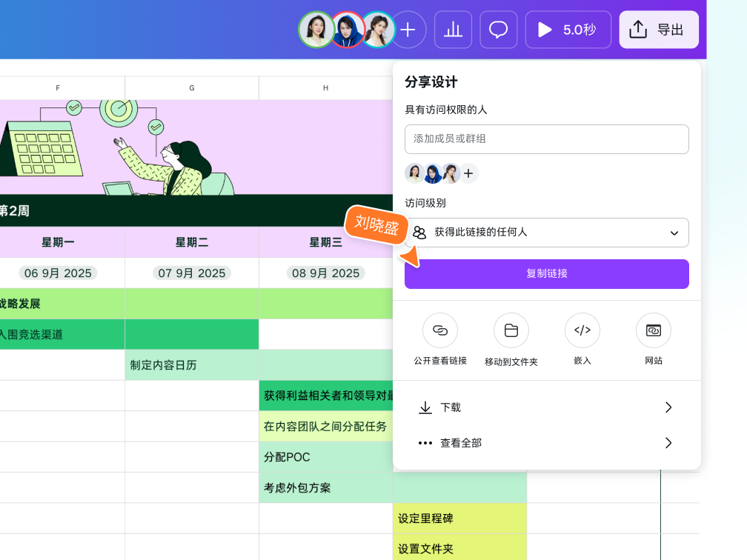This screenshot has width=747, height=560.
Task: Choose 网站 website icon
Action: point(653,330)
